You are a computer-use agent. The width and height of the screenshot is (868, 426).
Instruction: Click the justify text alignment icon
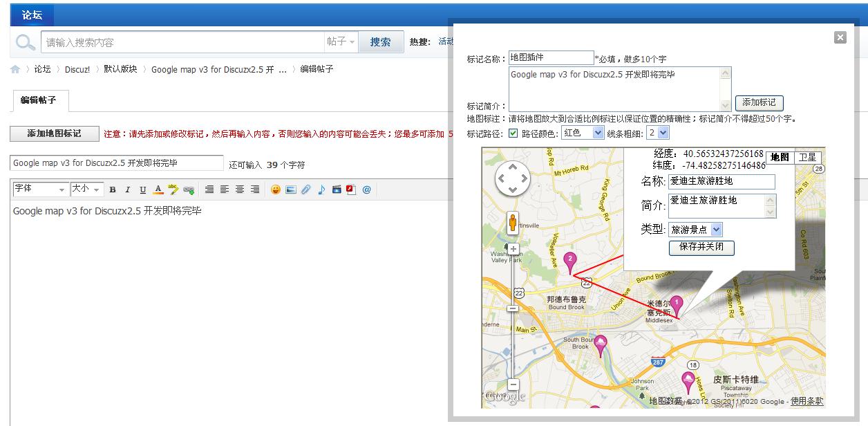209,189
